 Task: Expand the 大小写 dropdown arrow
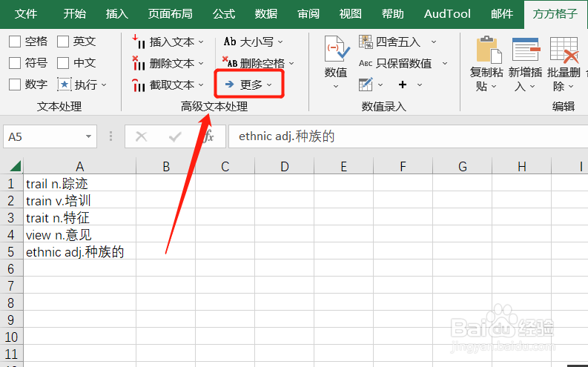[280, 42]
